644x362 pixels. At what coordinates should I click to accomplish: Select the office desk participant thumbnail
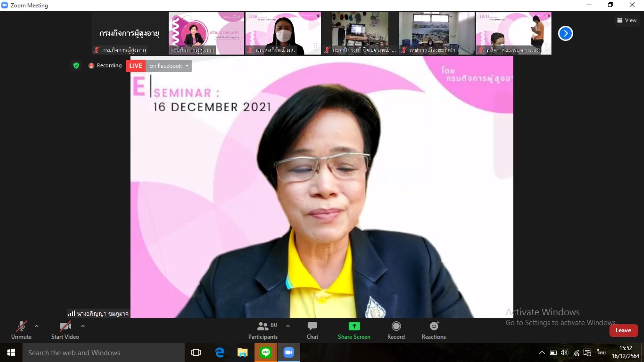tap(360, 33)
